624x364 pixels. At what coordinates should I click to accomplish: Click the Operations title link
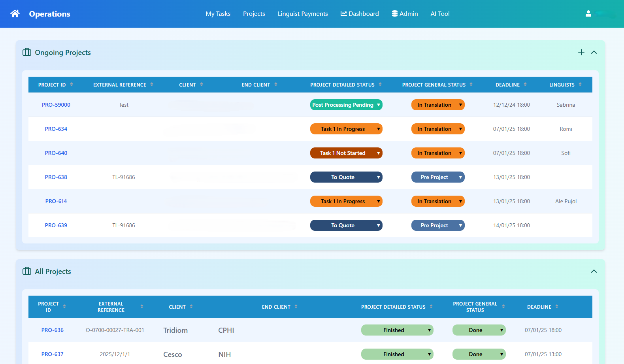click(49, 14)
